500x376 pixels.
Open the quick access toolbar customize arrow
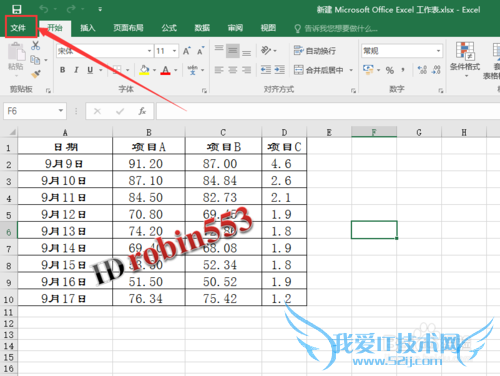click(x=100, y=9)
